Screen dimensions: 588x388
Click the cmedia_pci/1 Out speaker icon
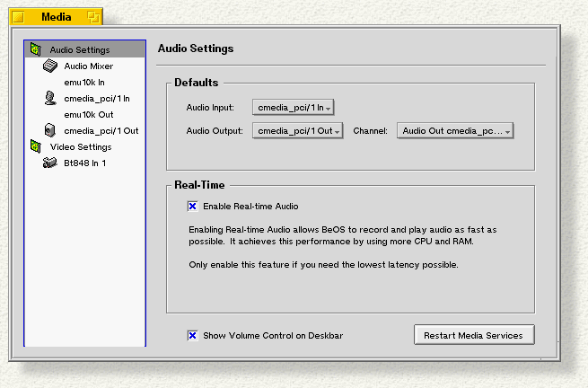[50, 130]
